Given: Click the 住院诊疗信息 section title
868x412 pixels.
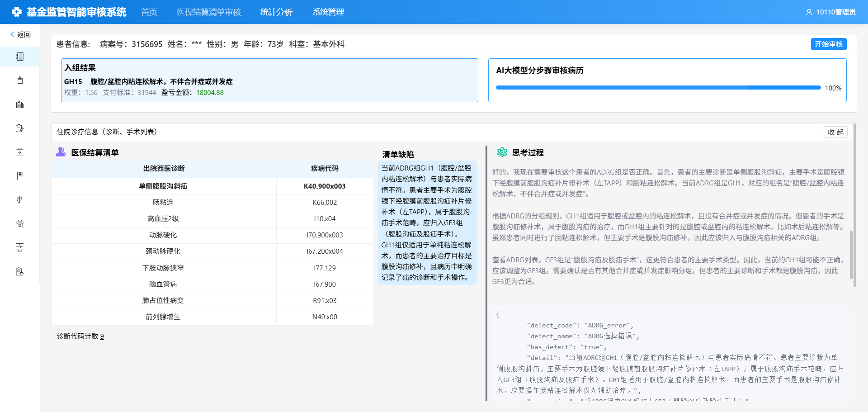Looking at the screenshot, I should pyautogui.click(x=107, y=132).
